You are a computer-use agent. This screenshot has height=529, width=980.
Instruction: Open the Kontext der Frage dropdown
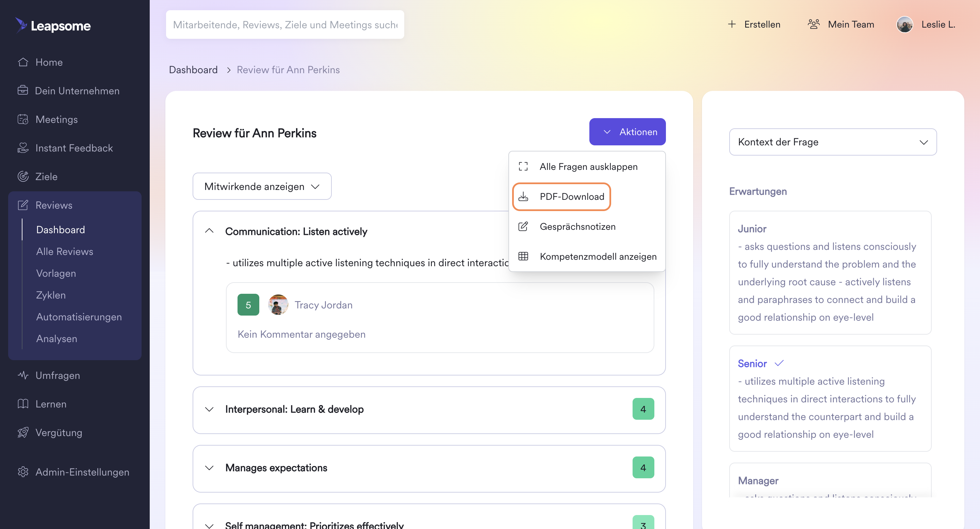tap(833, 142)
